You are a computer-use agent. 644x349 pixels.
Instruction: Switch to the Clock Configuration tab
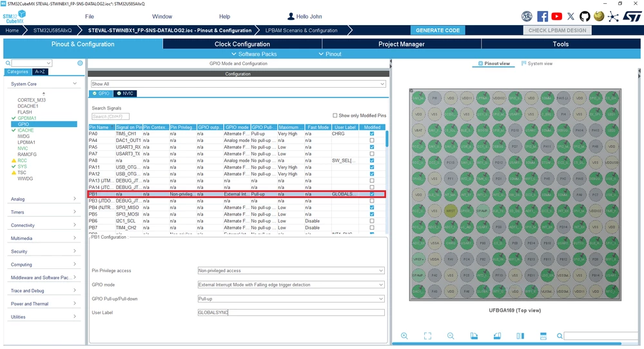[242, 44]
